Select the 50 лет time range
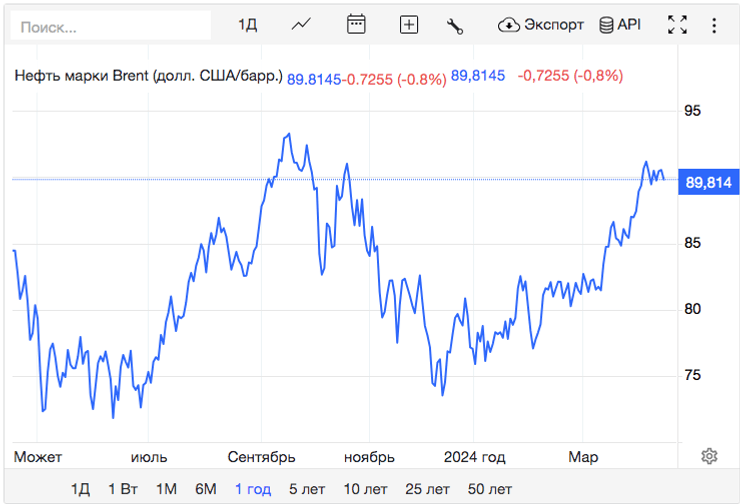 coord(490,489)
